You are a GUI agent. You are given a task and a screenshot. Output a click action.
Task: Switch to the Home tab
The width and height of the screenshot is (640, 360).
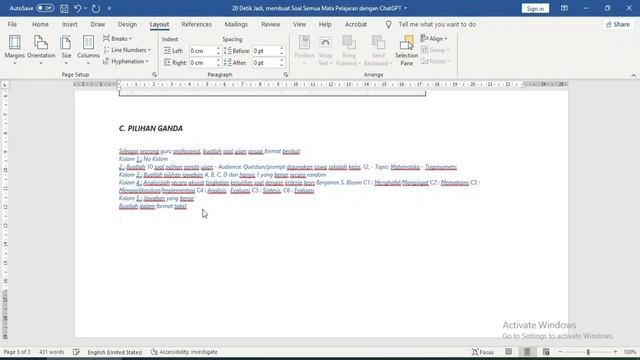(x=40, y=24)
